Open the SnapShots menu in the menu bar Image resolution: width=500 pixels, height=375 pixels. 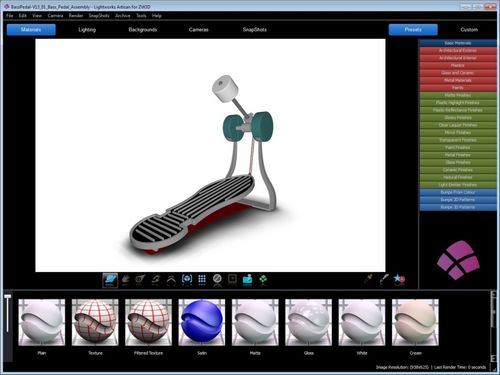tap(99, 16)
